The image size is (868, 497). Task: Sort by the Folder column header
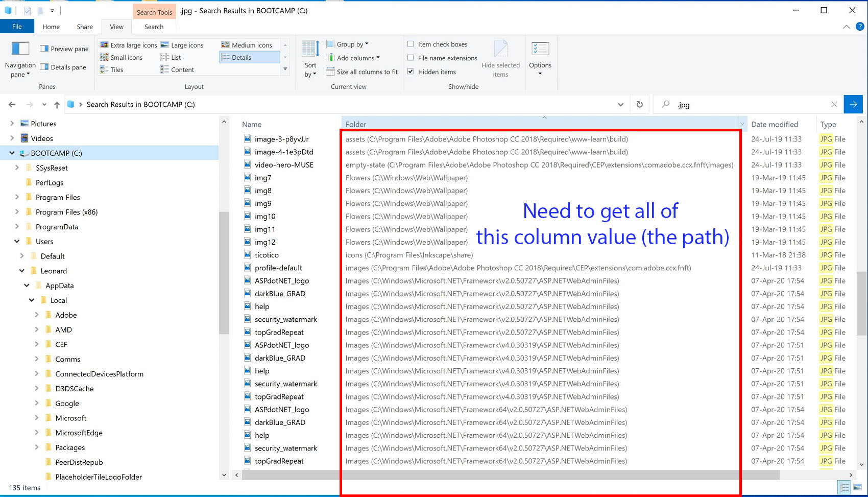(x=540, y=124)
